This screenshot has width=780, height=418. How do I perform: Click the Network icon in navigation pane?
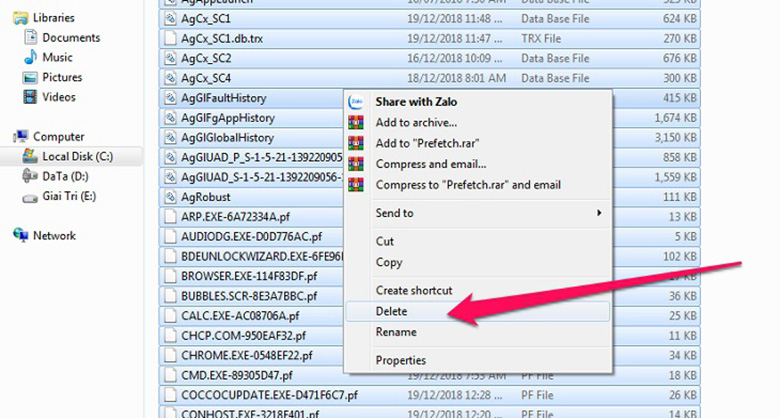(x=20, y=235)
